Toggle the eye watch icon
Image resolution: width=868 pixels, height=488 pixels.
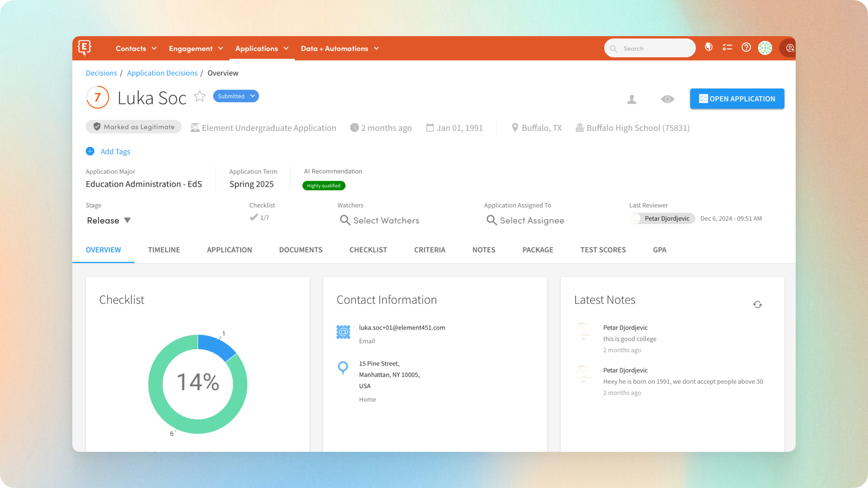tap(667, 99)
